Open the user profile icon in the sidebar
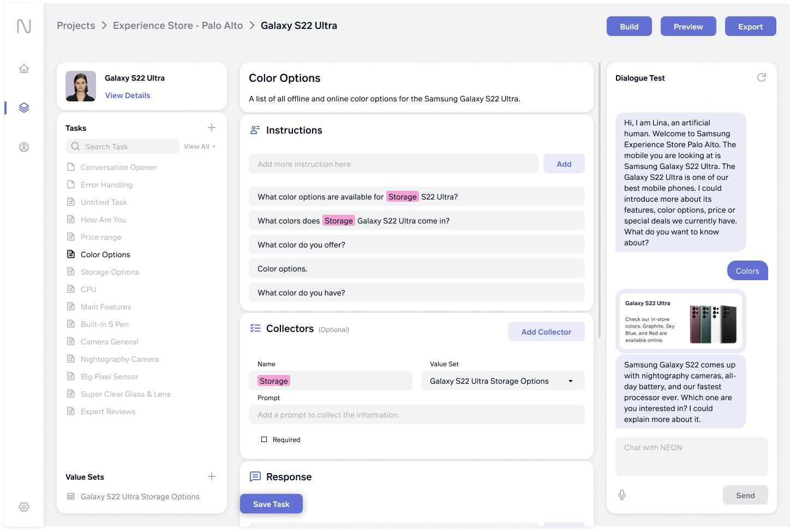This screenshot has width=790, height=532. pos(24,147)
